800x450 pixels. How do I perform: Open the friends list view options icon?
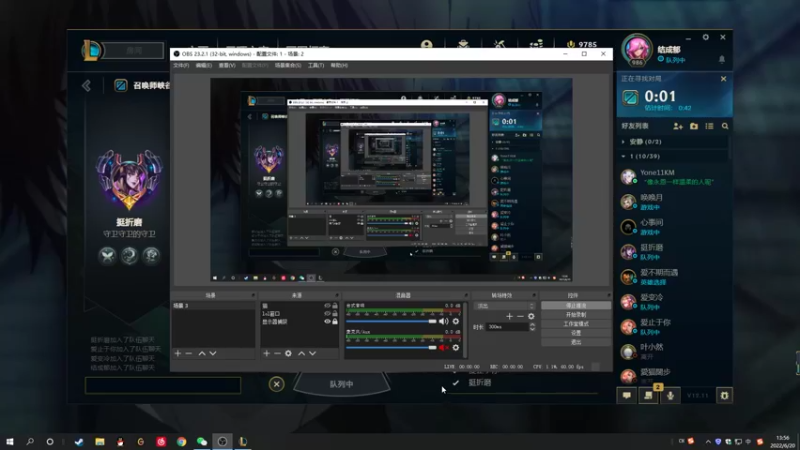709,126
